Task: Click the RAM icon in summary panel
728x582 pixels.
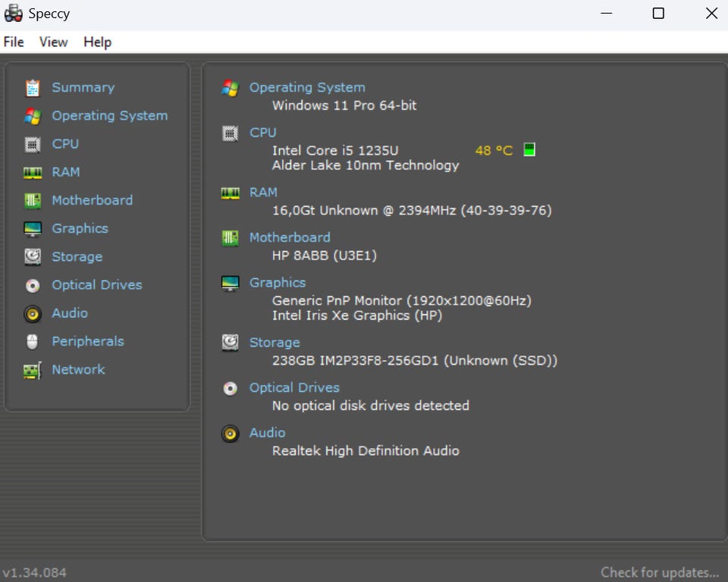Action: tap(231, 192)
